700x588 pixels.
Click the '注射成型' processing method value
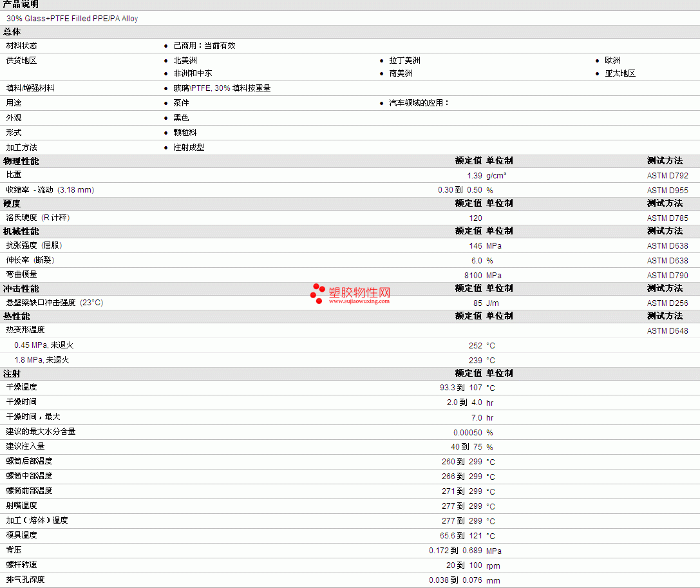click(x=189, y=147)
